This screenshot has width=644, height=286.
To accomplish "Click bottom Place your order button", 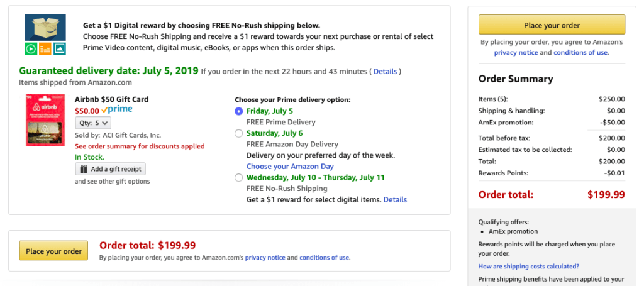I will 53,250.
